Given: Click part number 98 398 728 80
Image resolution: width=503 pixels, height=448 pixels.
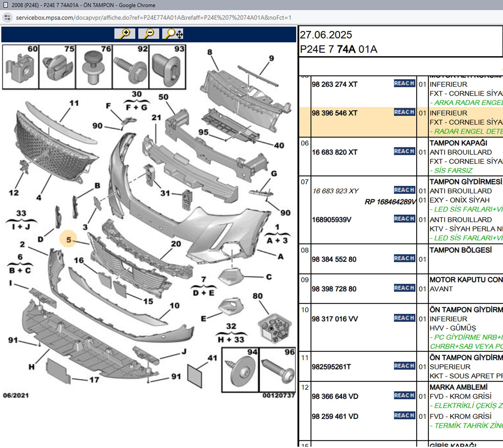Looking at the screenshot, I should click(x=334, y=289).
